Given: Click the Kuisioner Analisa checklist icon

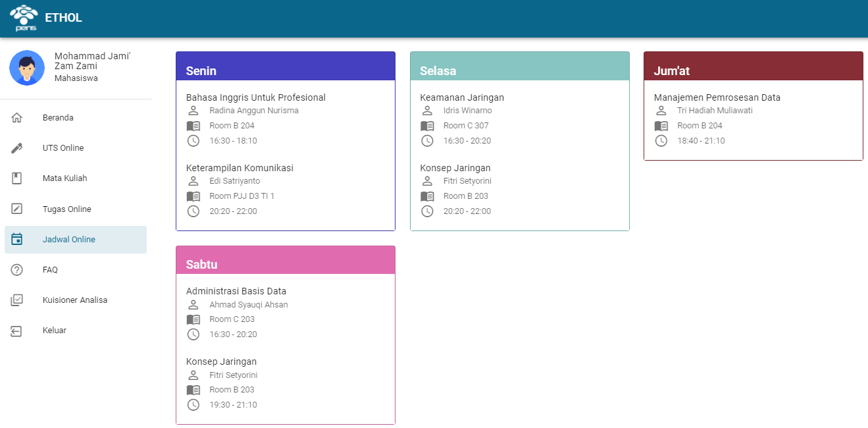Looking at the screenshot, I should pos(17,300).
